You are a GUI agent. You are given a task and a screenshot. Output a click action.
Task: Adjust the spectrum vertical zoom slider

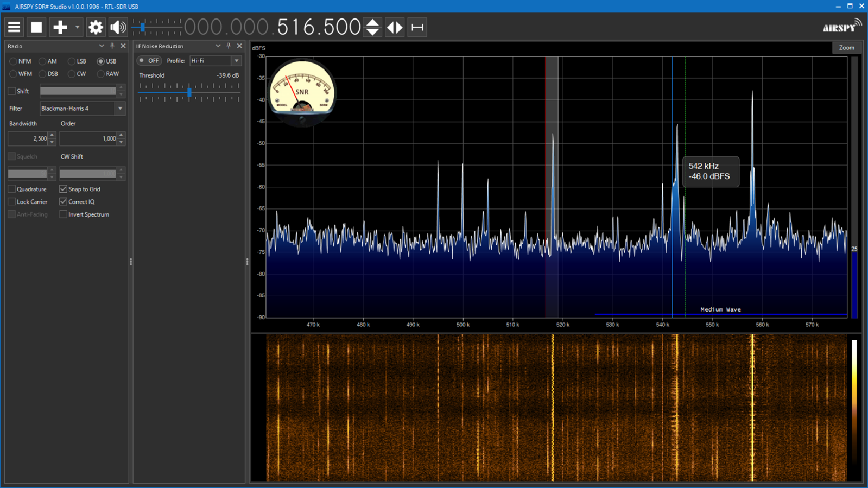(x=854, y=187)
